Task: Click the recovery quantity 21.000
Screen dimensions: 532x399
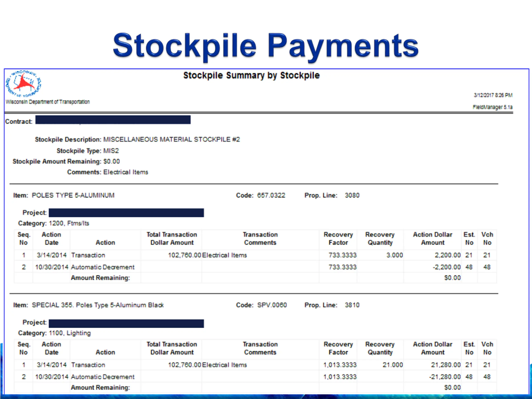Action: click(x=393, y=365)
